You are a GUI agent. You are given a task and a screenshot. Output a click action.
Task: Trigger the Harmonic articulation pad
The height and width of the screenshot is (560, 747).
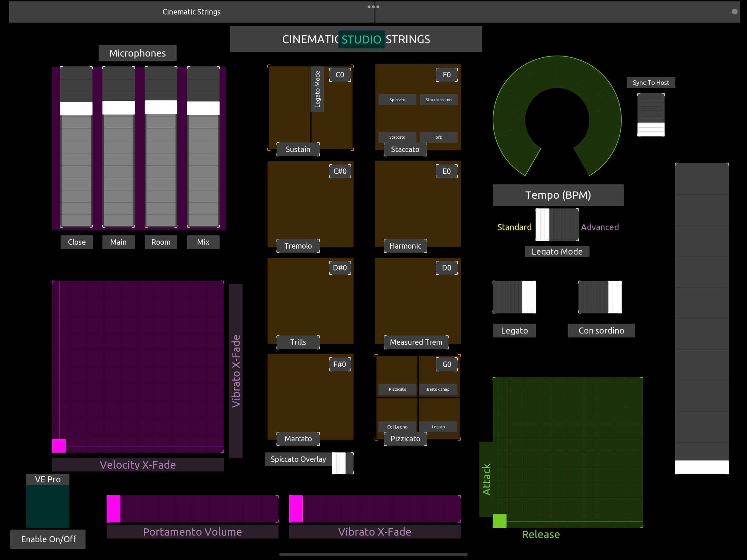418,204
